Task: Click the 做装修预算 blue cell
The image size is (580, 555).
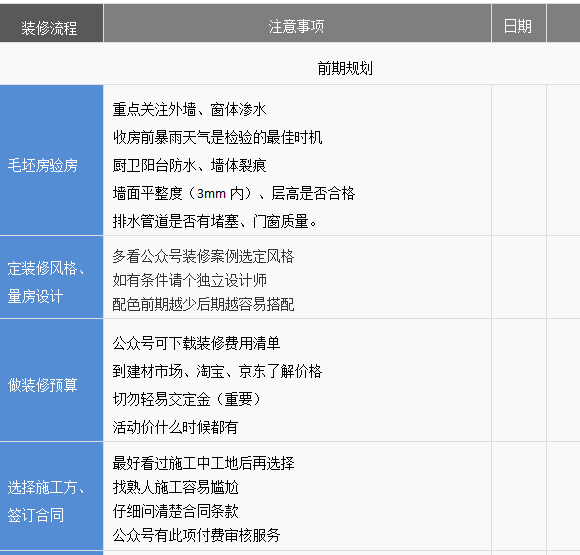Action: pos(51,380)
